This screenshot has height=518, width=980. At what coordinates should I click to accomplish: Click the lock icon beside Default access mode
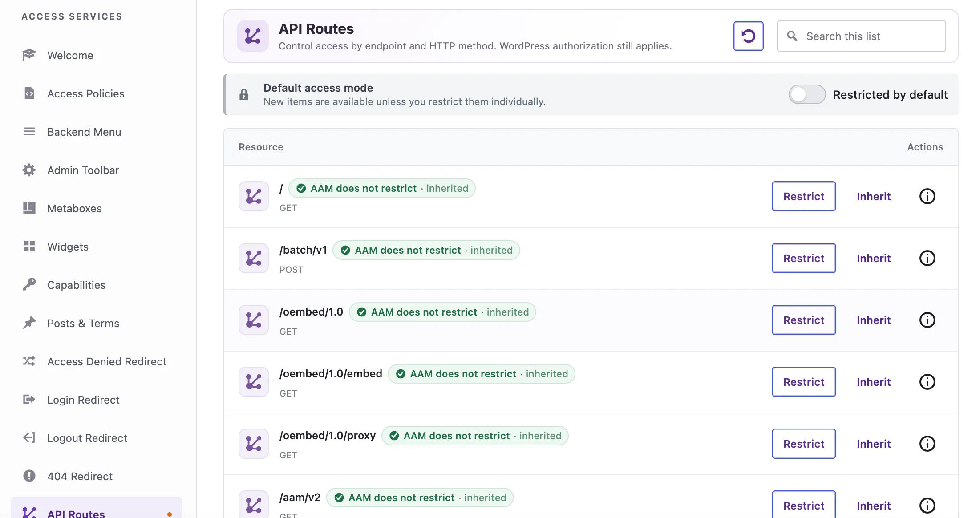click(244, 94)
